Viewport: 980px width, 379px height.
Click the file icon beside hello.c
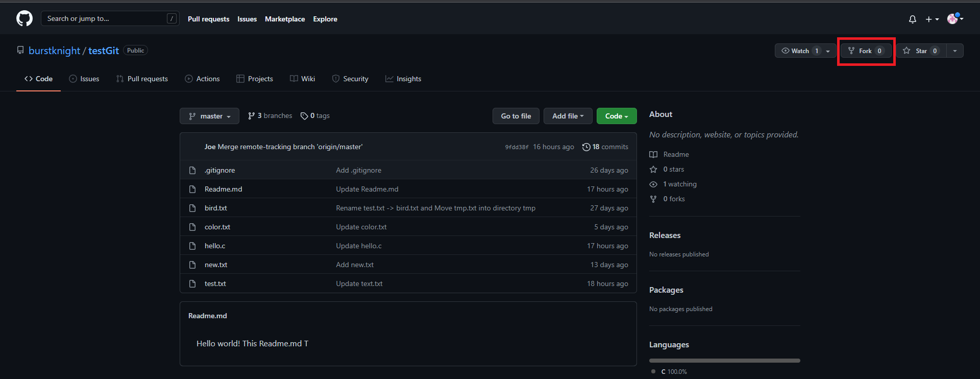point(192,246)
